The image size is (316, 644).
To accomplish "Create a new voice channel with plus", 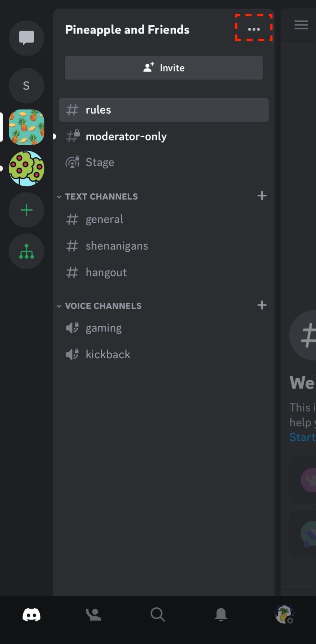I will pyautogui.click(x=262, y=305).
